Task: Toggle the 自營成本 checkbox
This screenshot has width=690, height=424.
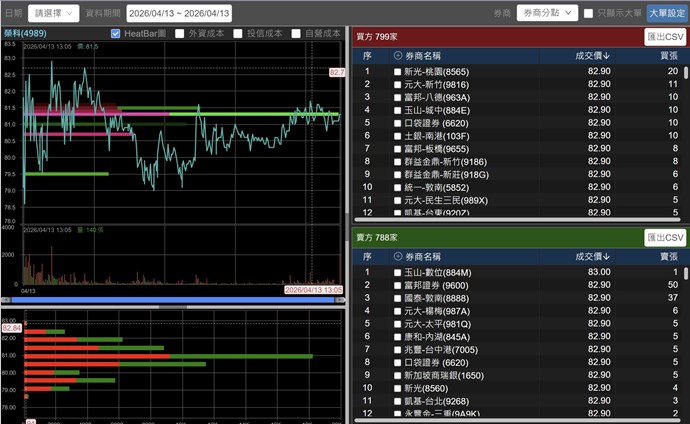Action: (x=299, y=33)
